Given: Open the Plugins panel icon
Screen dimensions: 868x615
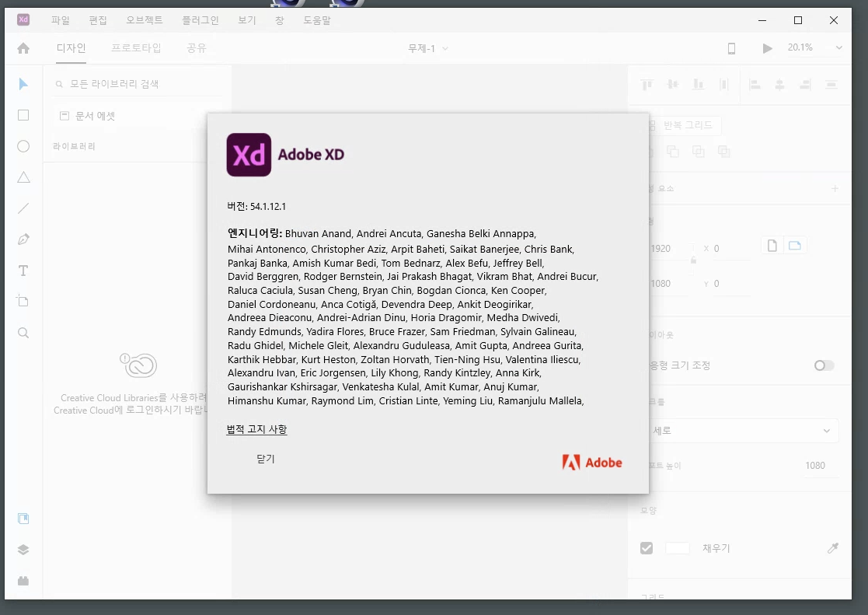Looking at the screenshot, I should click(23, 581).
